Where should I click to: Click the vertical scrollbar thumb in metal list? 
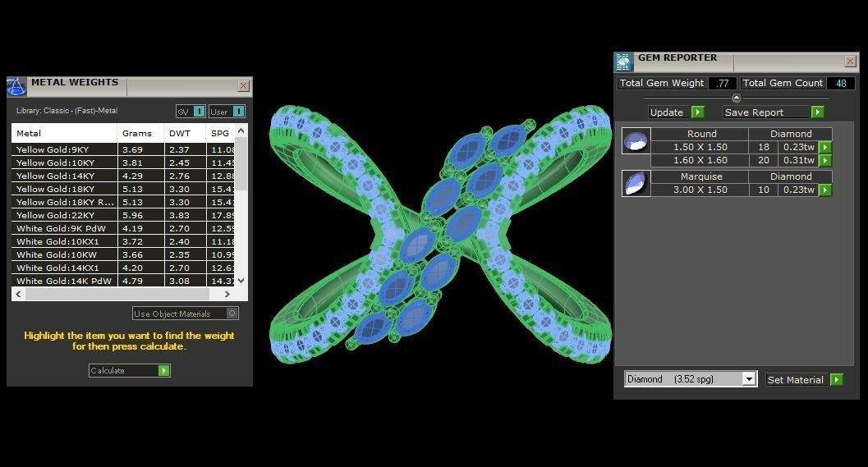coord(241,164)
